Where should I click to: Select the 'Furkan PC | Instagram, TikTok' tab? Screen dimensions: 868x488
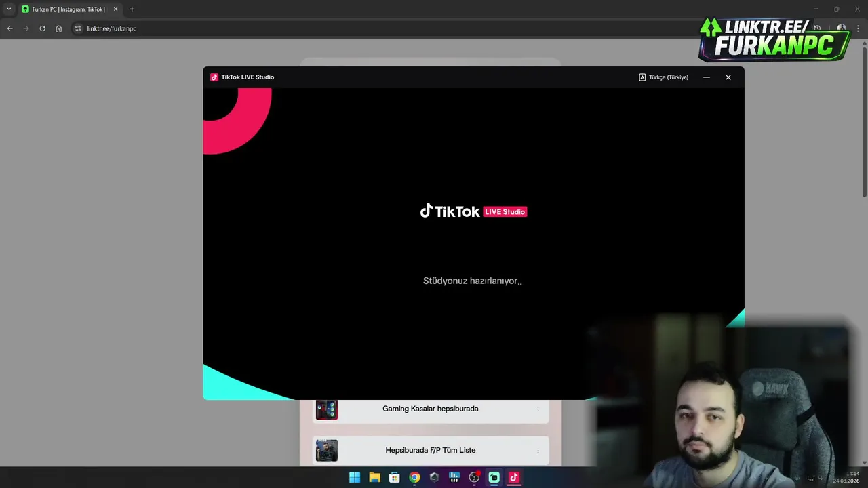(68, 9)
